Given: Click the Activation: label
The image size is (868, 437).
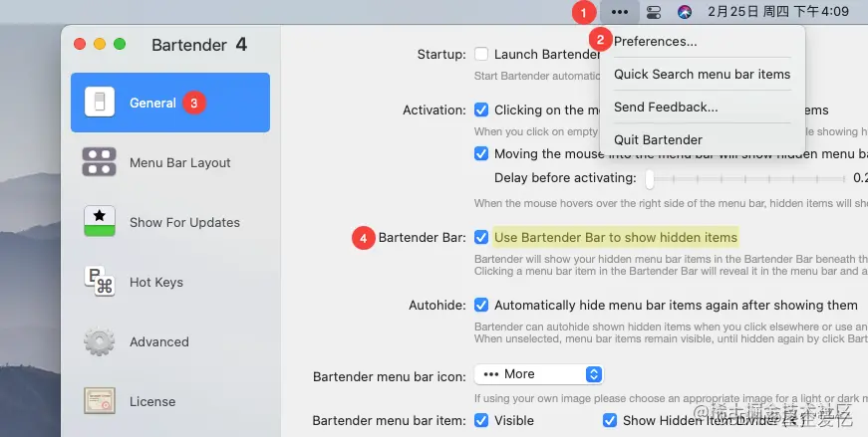Looking at the screenshot, I should 434,110.
